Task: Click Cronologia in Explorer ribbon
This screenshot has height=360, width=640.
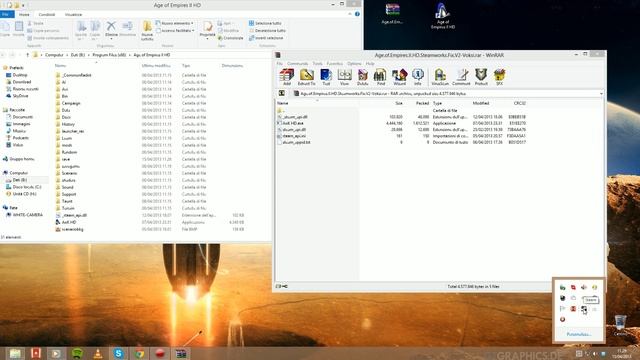Action: coord(231,38)
